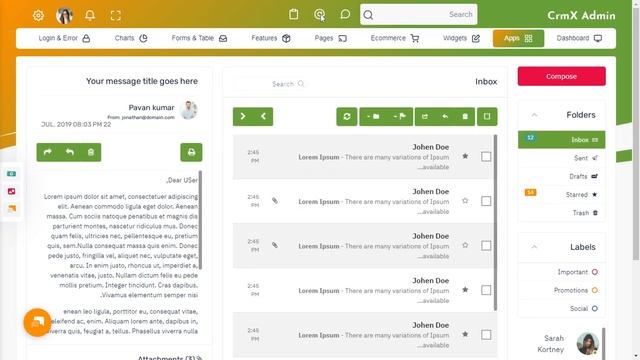Open Dashboard menu
This screenshot has height=360, width=640.
coord(579,38)
